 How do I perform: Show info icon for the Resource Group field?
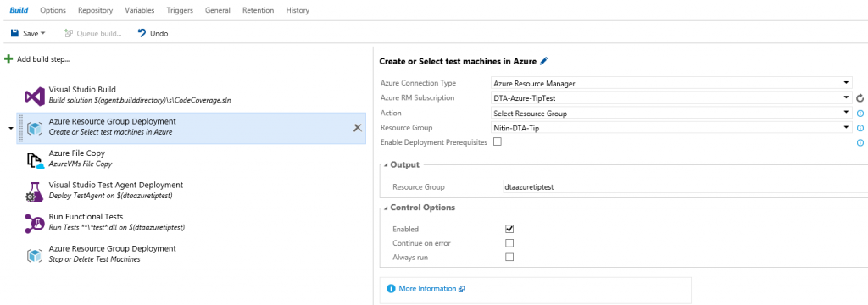pos(860,128)
